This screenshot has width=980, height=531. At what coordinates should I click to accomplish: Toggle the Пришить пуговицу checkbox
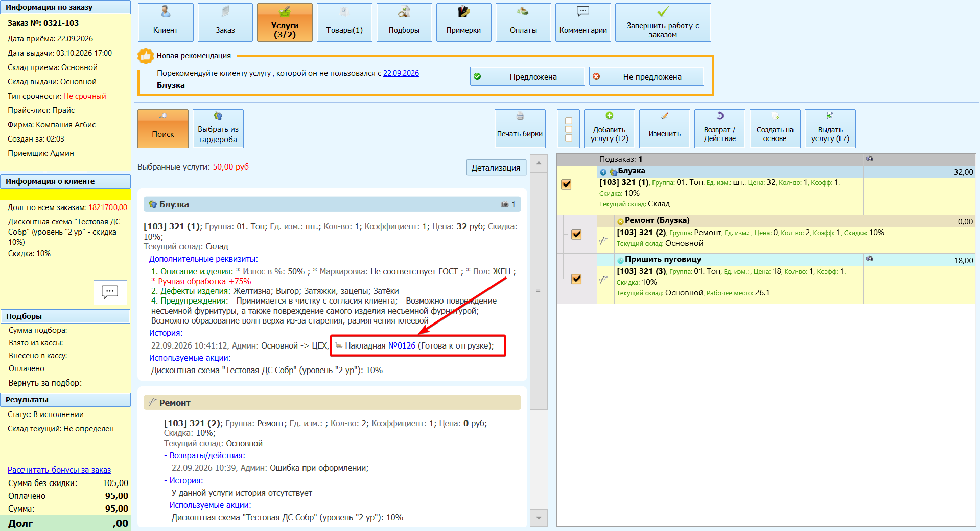(576, 279)
